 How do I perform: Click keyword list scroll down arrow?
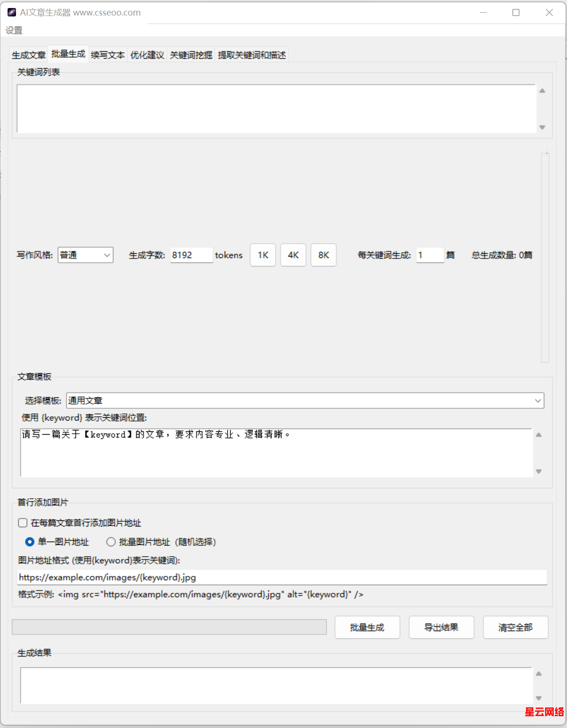(x=542, y=127)
